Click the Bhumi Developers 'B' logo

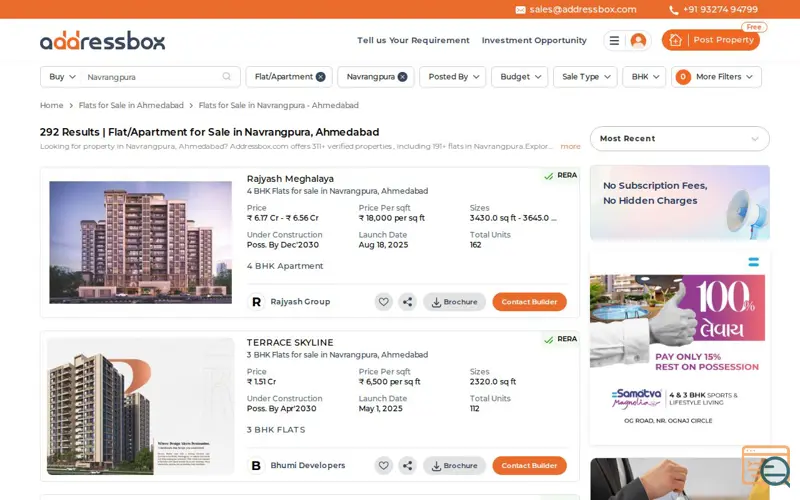tap(256, 465)
